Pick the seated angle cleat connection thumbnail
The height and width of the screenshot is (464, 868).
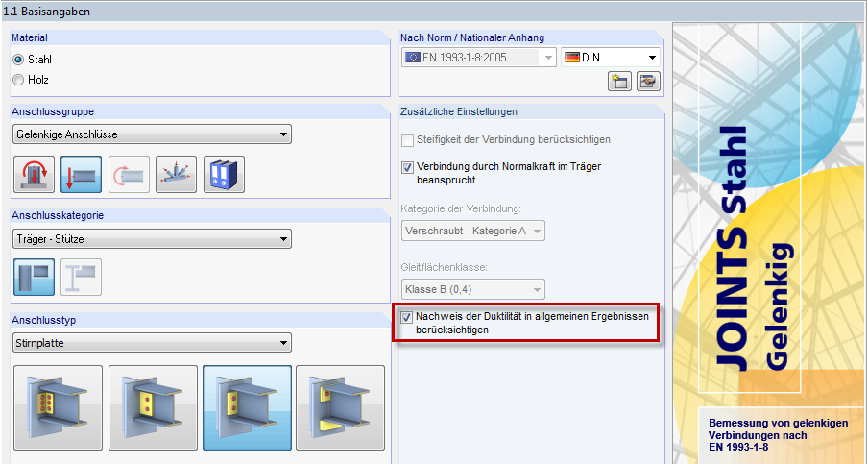[341, 407]
